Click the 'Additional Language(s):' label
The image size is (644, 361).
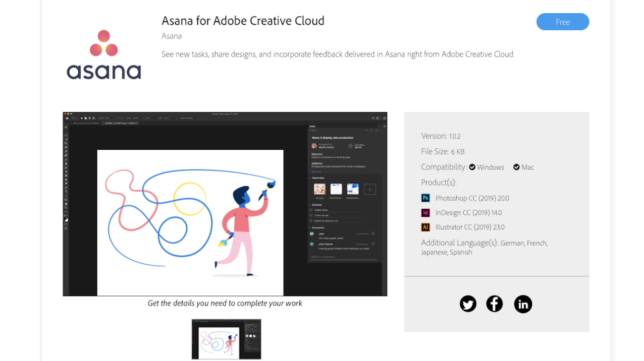(460, 243)
